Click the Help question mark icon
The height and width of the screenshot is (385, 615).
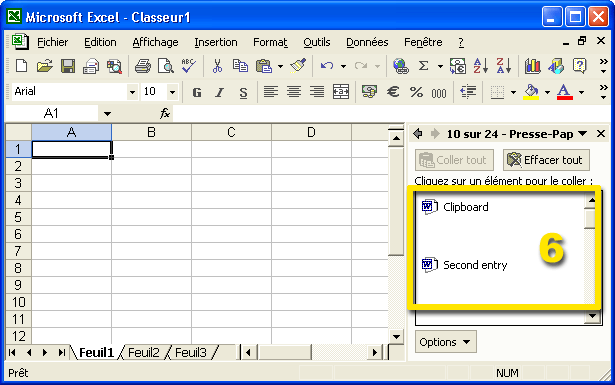coord(579,66)
